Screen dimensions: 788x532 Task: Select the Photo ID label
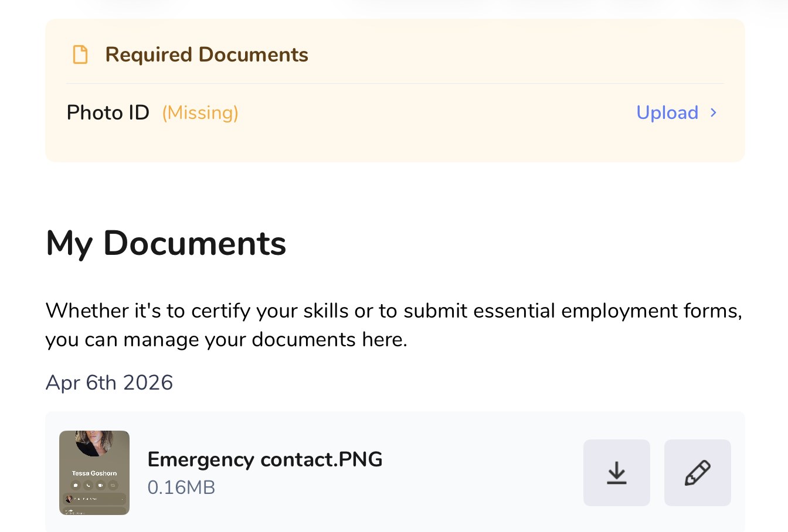[x=108, y=112]
